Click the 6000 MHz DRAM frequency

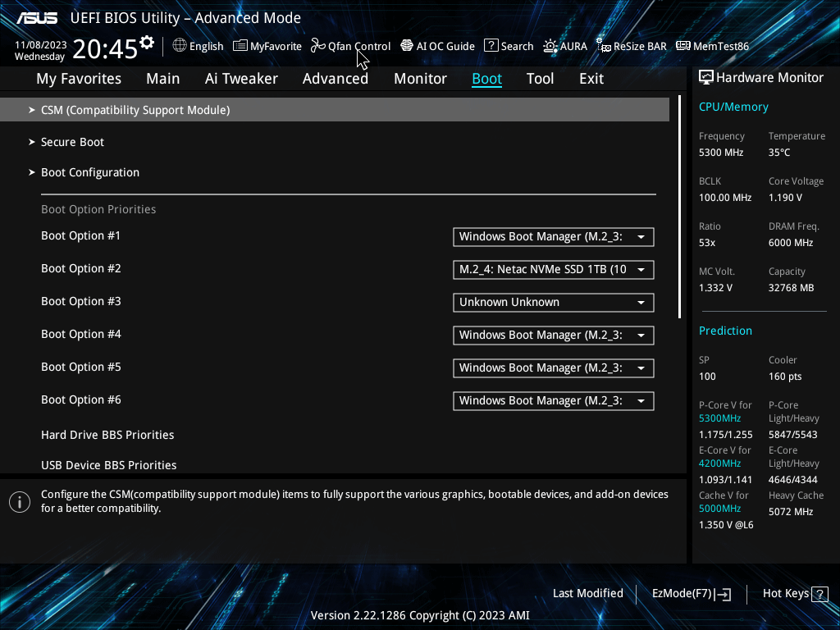[x=791, y=243]
